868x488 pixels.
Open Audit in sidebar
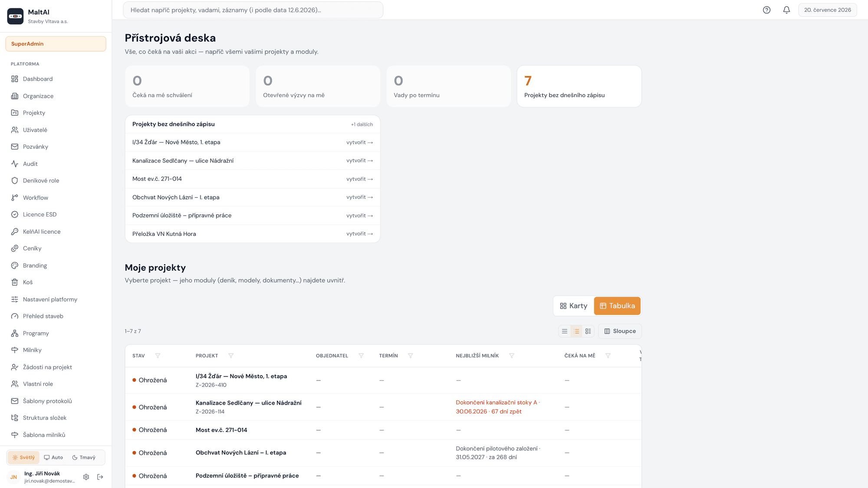coord(56,164)
